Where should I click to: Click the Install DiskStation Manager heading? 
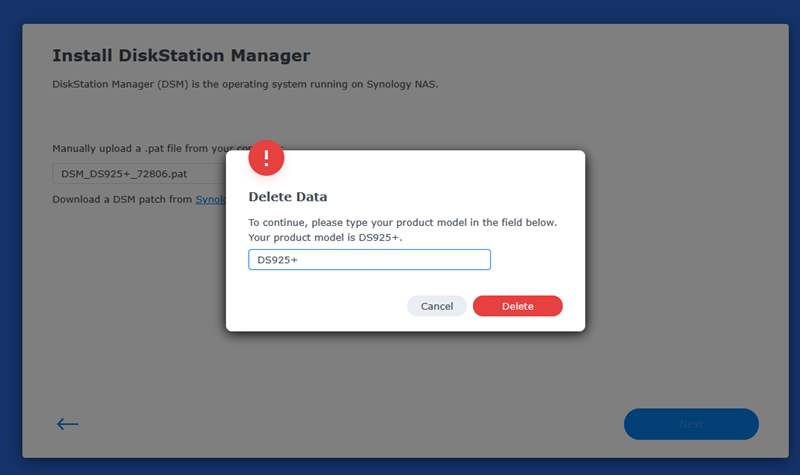tap(181, 56)
